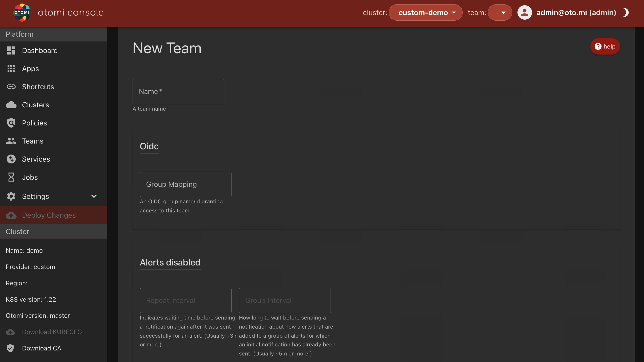Click the Policies shield icon
Viewport: 644px width, 362px height.
pyautogui.click(x=11, y=123)
